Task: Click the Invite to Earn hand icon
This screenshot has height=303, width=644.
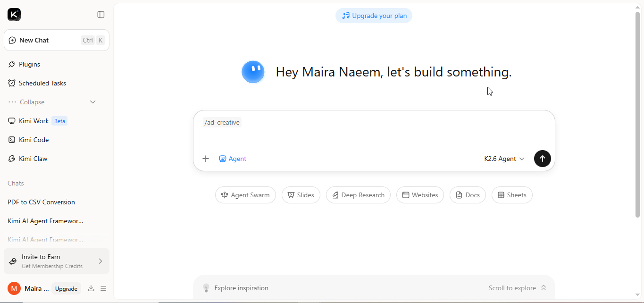Action: 13,261
